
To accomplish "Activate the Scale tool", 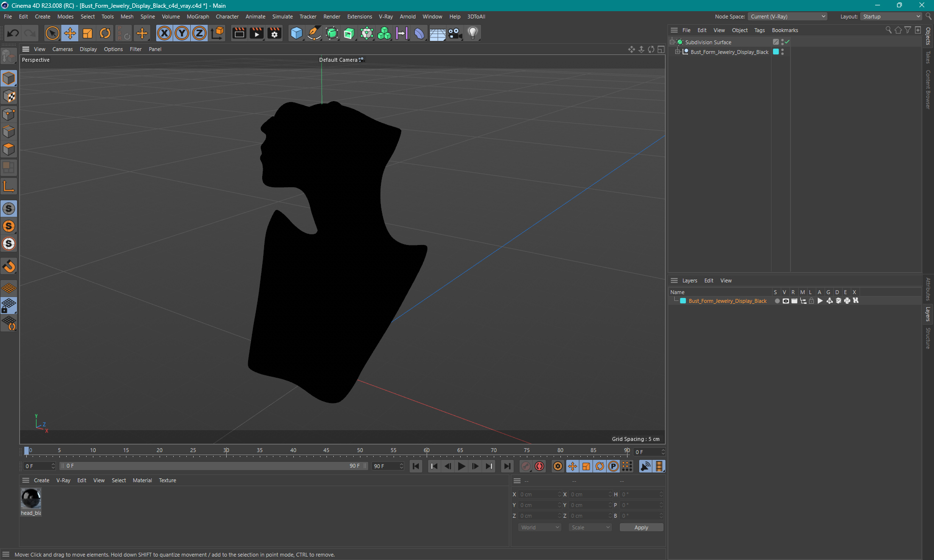I will tap(88, 33).
